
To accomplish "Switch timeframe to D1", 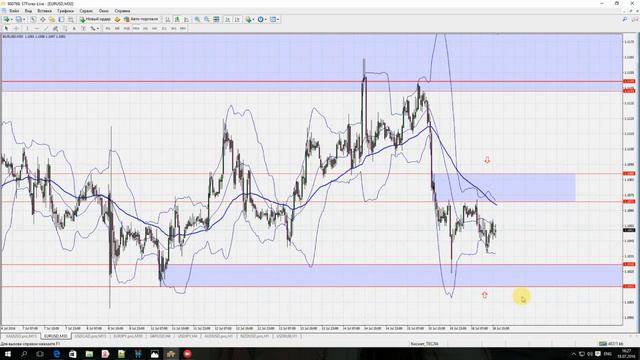I will (x=164, y=29).
